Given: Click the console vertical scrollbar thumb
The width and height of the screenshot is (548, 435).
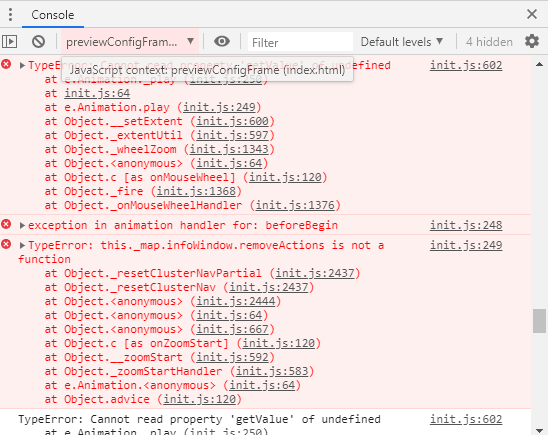Looking at the screenshot, I should pyautogui.click(x=539, y=321).
